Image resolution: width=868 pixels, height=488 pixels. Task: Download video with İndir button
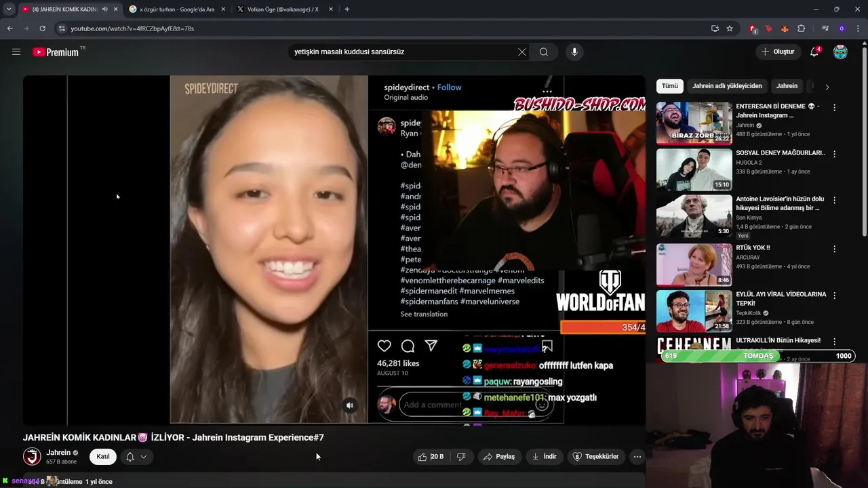(545, 457)
